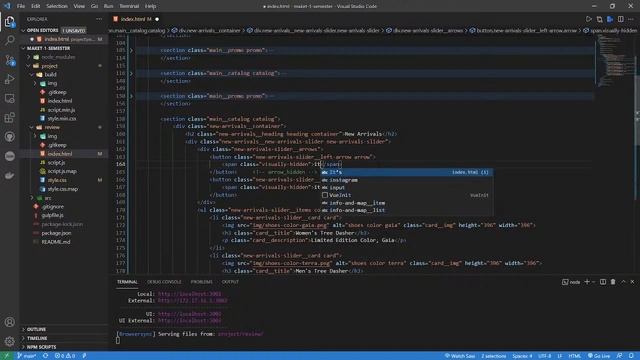The image size is (640, 360).
Task: Select the index.html editor tab
Action: (136, 19)
